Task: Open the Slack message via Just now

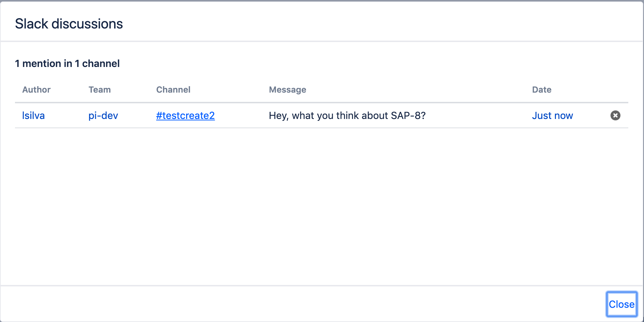Action: pyautogui.click(x=552, y=115)
